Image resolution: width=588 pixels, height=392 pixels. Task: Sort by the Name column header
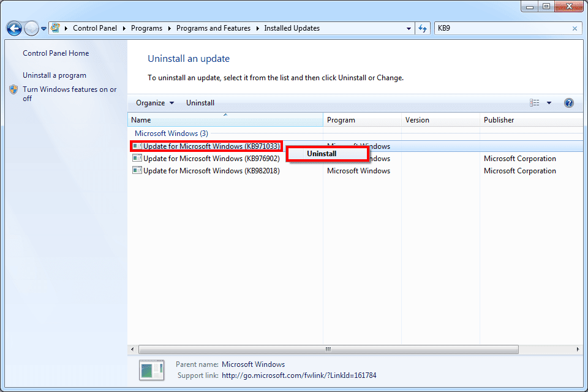(225, 120)
